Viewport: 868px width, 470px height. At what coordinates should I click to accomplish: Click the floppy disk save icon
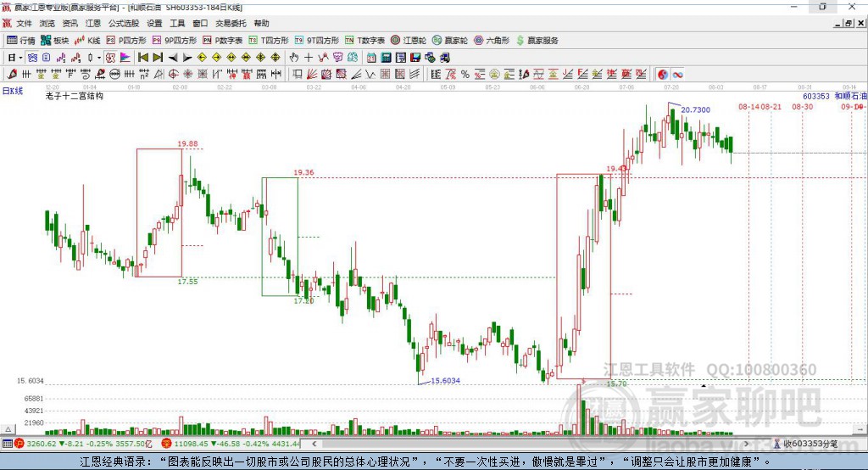415,58
